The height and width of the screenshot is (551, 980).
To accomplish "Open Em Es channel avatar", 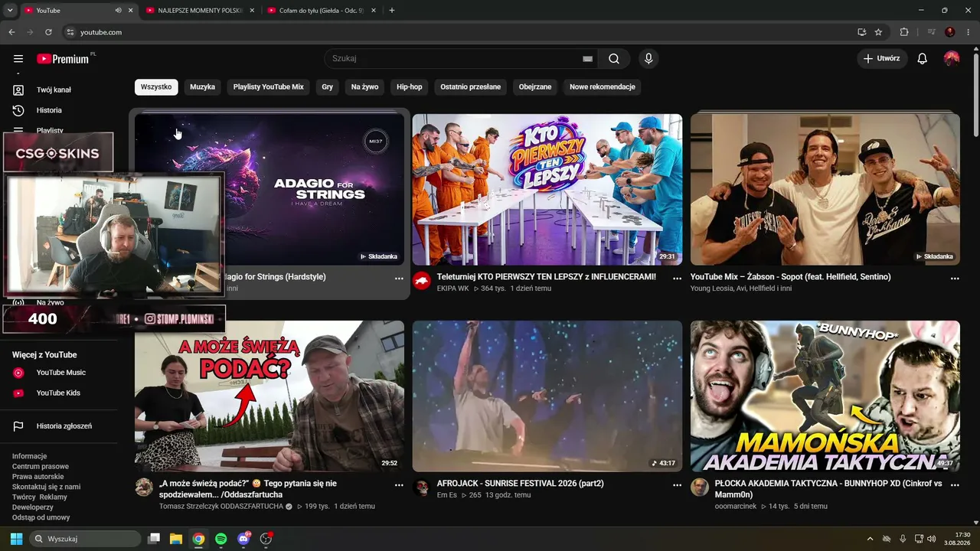I will point(422,487).
